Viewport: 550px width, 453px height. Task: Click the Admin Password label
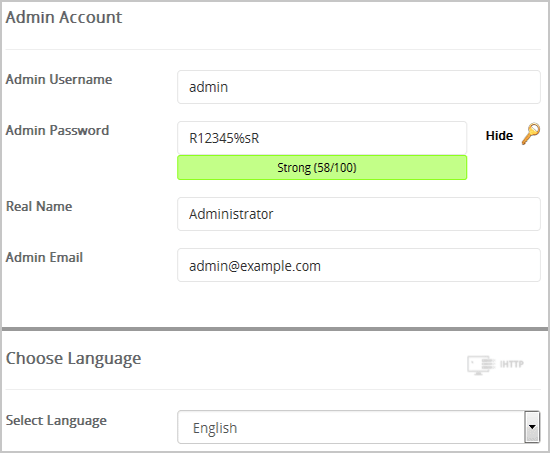[x=58, y=131]
